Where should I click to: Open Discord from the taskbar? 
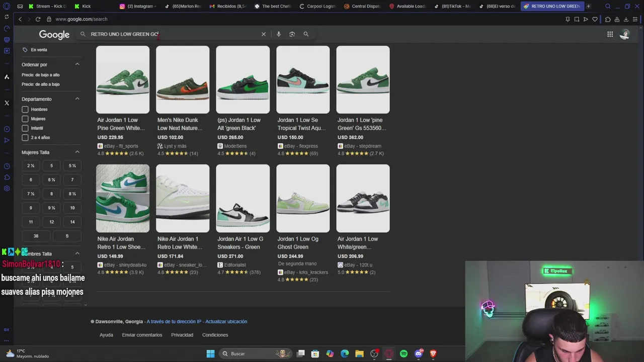click(419, 353)
